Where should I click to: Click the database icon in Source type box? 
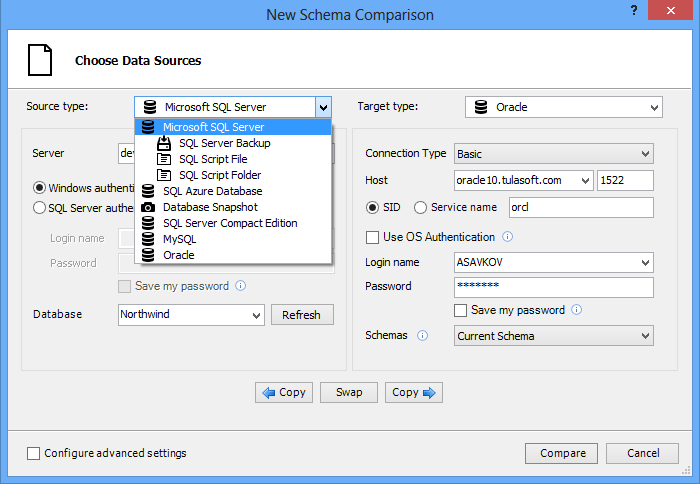click(150, 107)
